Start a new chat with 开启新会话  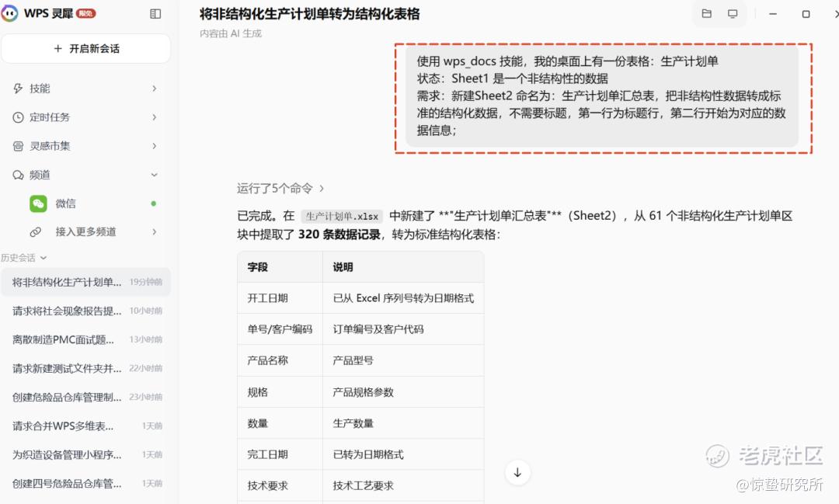point(86,49)
